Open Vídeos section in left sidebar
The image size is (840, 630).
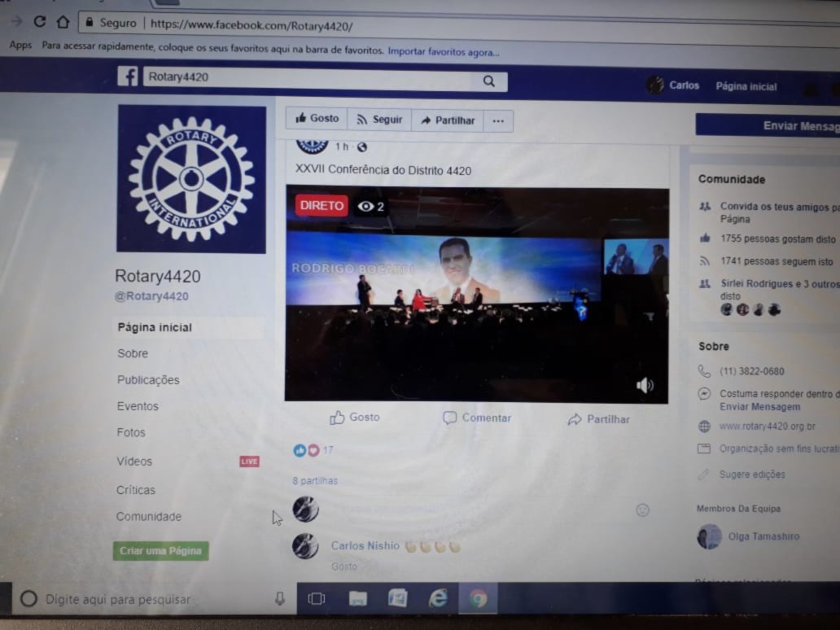tap(134, 462)
